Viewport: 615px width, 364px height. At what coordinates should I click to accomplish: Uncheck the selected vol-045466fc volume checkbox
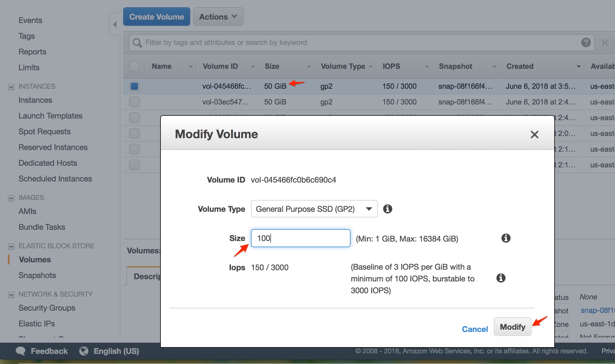tap(134, 86)
